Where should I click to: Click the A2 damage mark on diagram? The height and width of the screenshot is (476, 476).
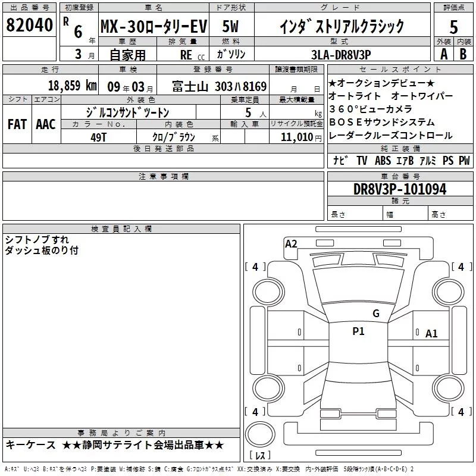pos(291,244)
